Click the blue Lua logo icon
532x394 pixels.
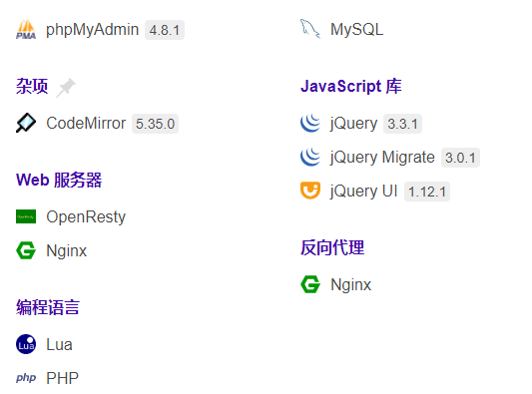coord(26,344)
